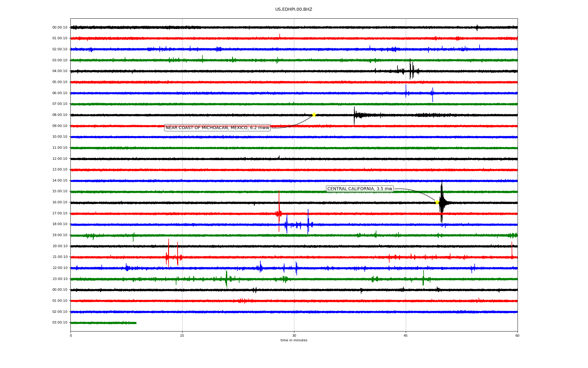
Task: Click the Central California 3.5 mw label
Action: click(x=360, y=189)
